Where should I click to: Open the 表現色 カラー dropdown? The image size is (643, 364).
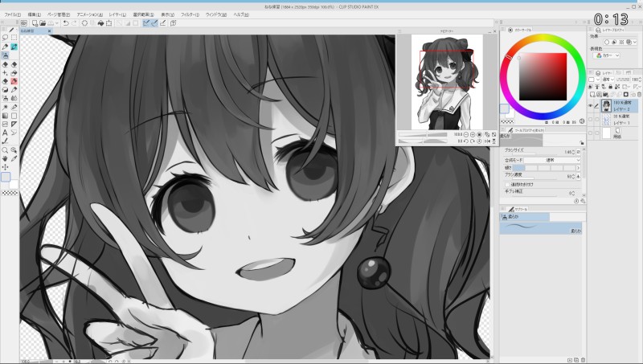(x=607, y=55)
